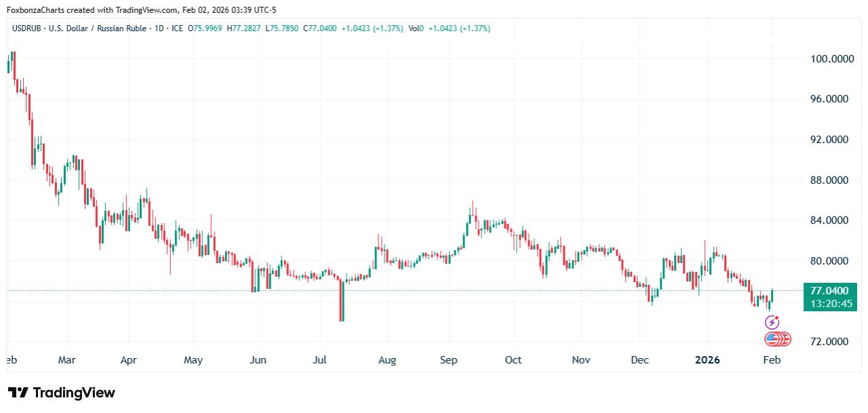This screenshot has height=413, width=868.
Task: Click the FoxbonzaCharts created with TradingView.com header
Action: tap(141, 9)
